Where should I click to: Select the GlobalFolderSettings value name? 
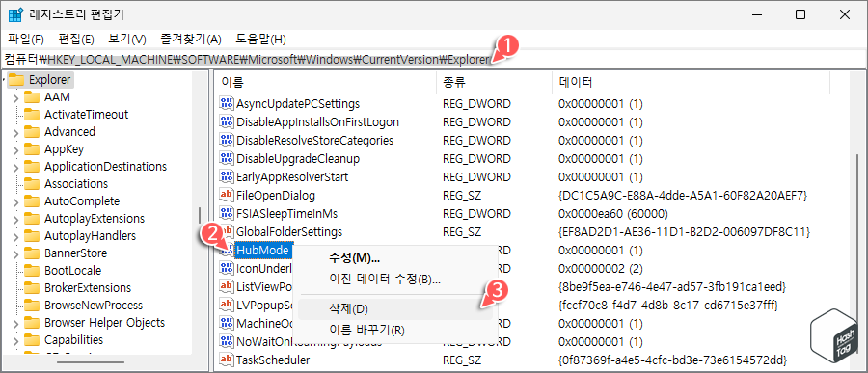289,232
